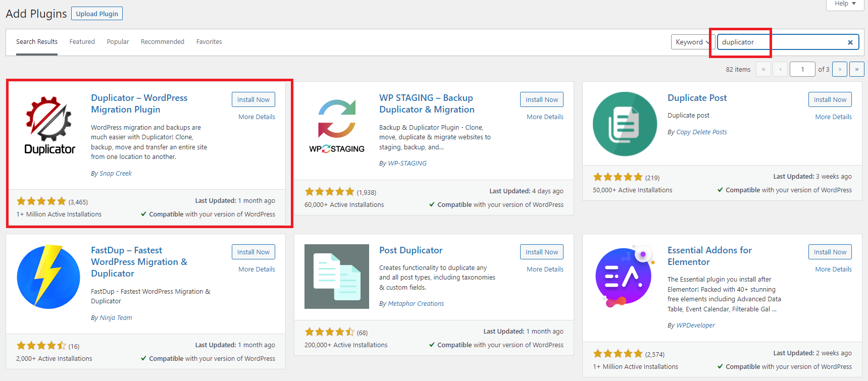Viewport: 868px width, 381px height.
Task: Click the Duplicate Post green document icon
Action: pyautogui.click(x=625, y=124)
